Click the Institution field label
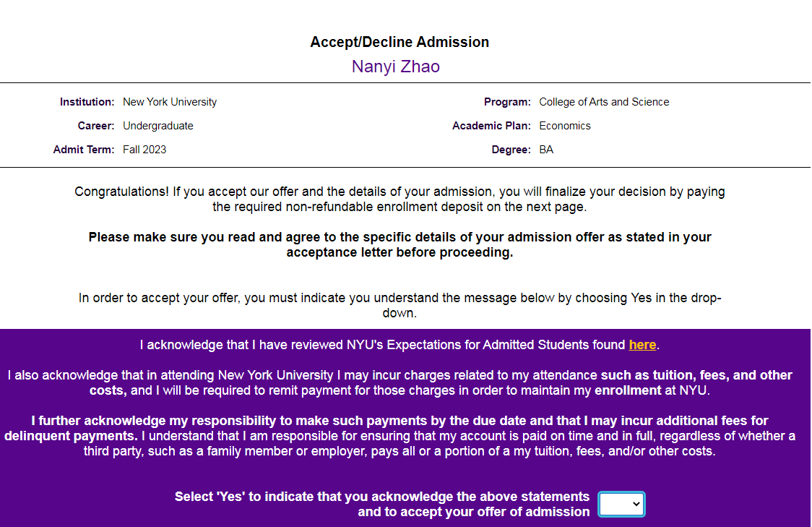 coord(87,102)
